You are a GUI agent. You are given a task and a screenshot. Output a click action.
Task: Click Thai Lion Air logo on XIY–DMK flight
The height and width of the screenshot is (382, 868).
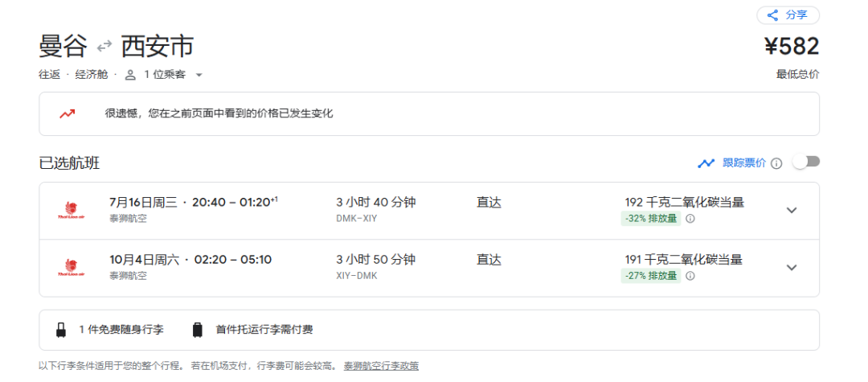71,267
